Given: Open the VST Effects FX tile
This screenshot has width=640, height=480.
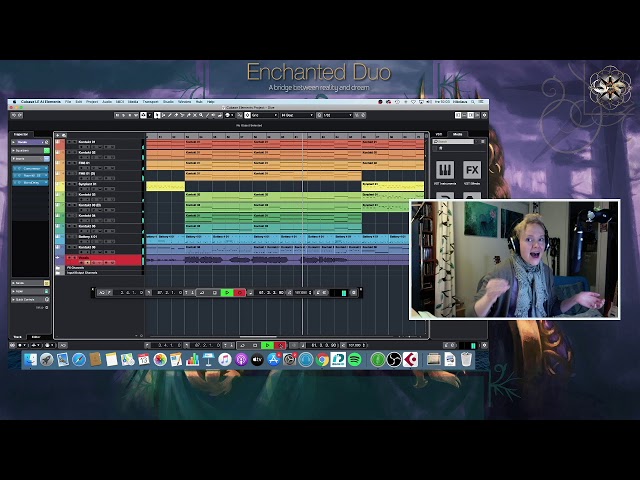Looking at the screenshot, I should [x=472, y=170].
